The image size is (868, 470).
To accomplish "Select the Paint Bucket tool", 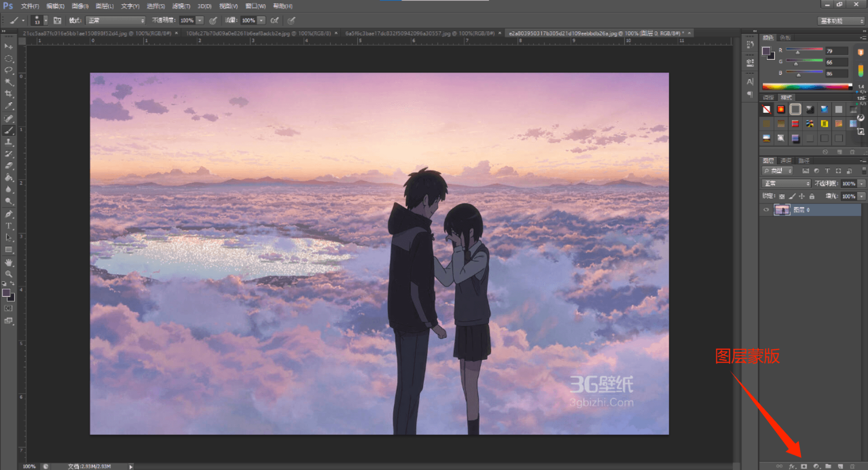I will coord(9,177).
